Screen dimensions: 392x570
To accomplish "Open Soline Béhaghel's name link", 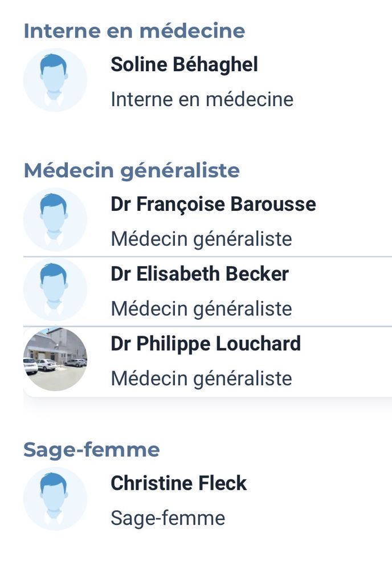I will click(x=184, y=64).
